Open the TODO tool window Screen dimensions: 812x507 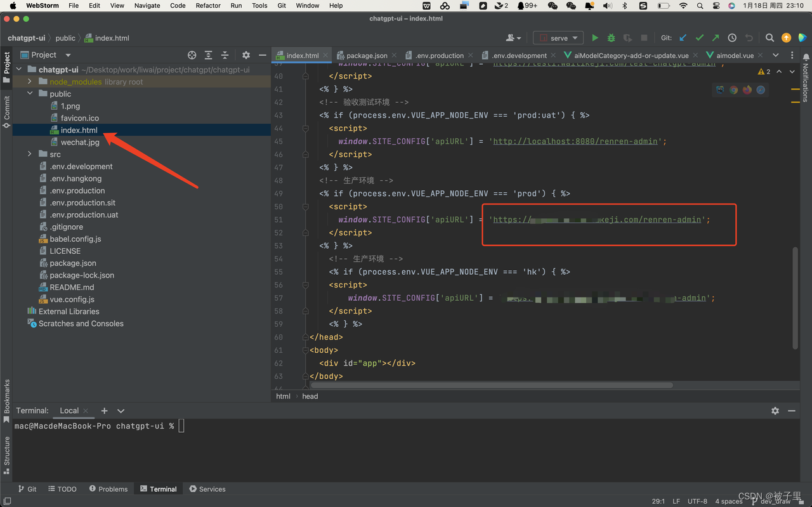pyautogui.click(x=63, y=489)
